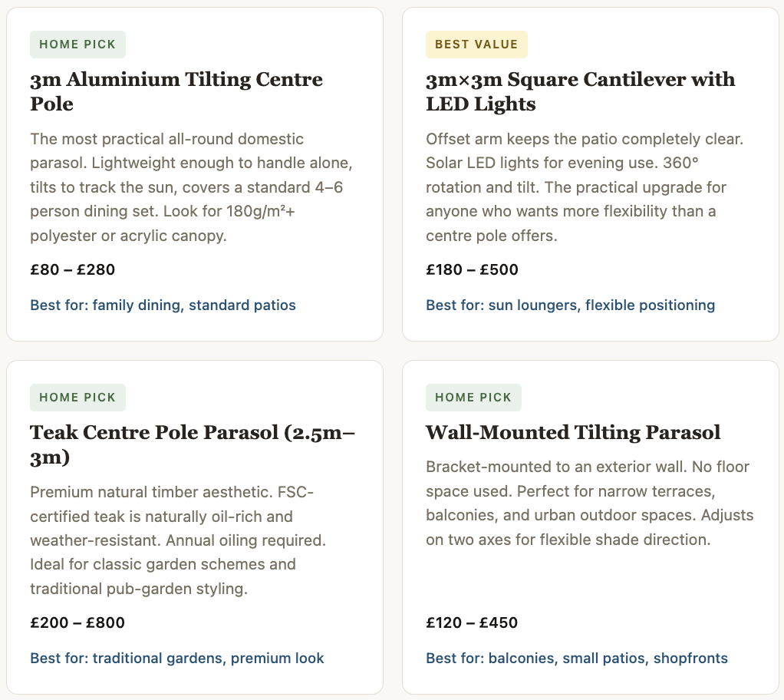Click the £180 – £500 price
Image resolution: width=784 pixels, height=700 pixels.
[x=472, y=269]
